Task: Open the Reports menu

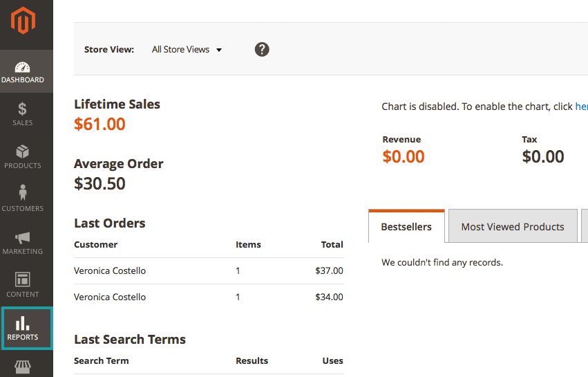Action: (x=26, y=329)
